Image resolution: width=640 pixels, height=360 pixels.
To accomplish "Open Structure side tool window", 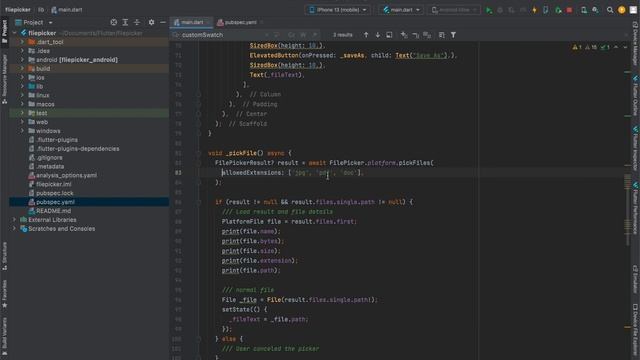I will tap(4, 256).
